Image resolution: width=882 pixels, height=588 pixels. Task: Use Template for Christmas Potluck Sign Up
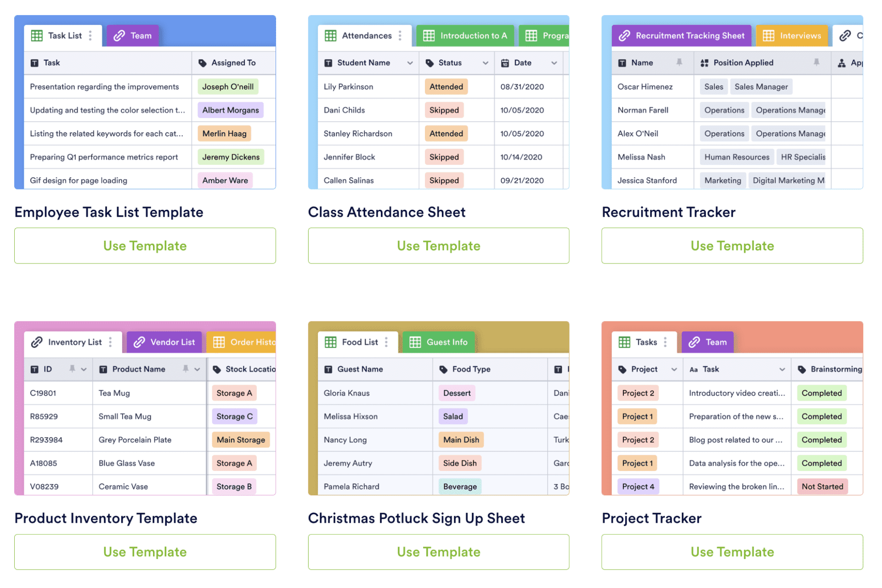[439, 552]
